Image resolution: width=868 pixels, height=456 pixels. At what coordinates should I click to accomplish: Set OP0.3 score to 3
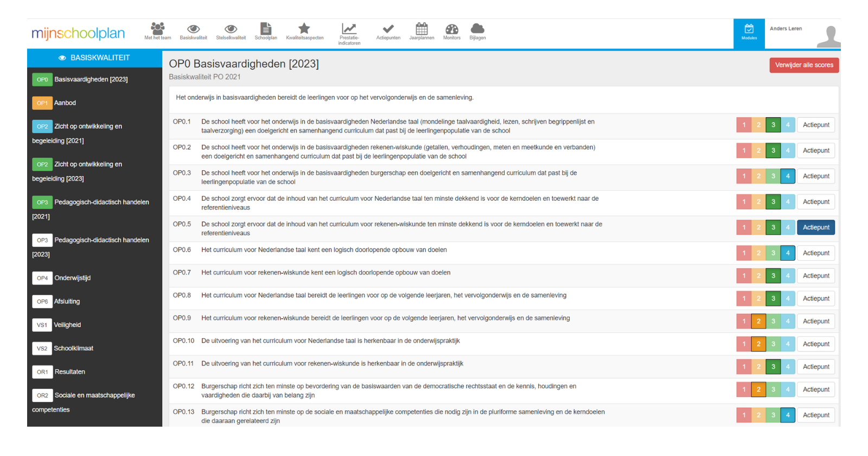[x=773, y=176]
